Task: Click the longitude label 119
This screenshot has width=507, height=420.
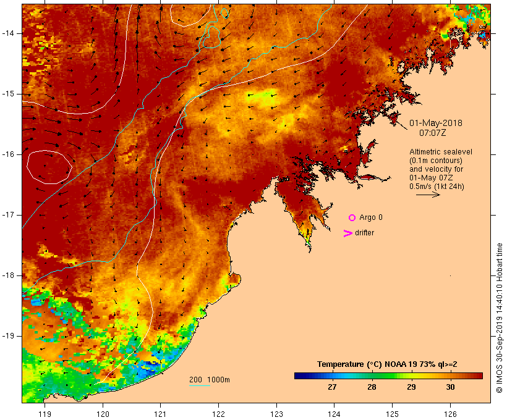Action: coord(45,414)
